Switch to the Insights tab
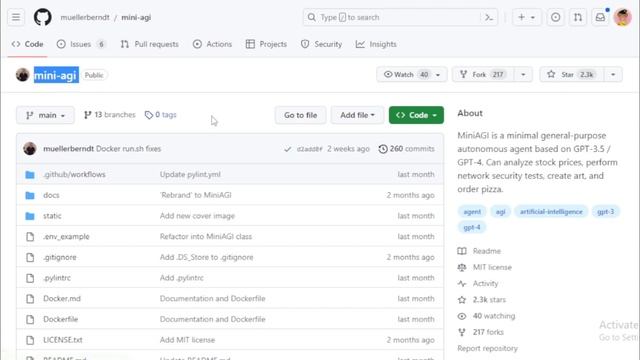This screenshot has width=640, height=360. pyautogui.click(x=376, y=44)
